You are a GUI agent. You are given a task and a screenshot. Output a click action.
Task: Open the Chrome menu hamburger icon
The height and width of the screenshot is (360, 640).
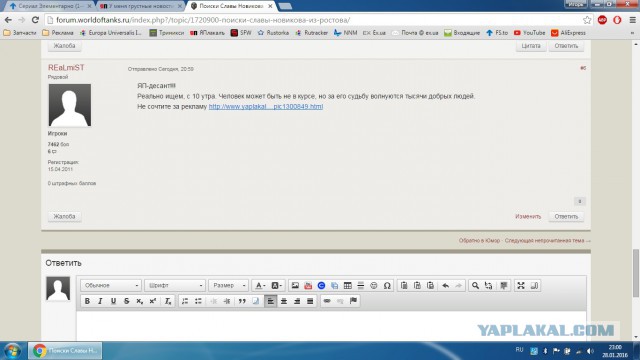pos(632,20)
